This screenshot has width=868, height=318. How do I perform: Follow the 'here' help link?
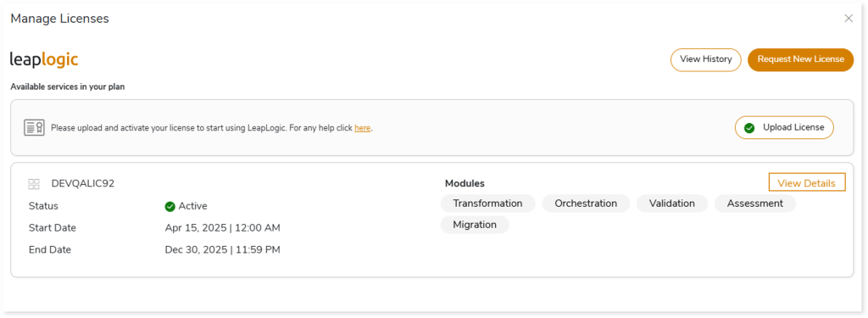[x=363, y=128]
